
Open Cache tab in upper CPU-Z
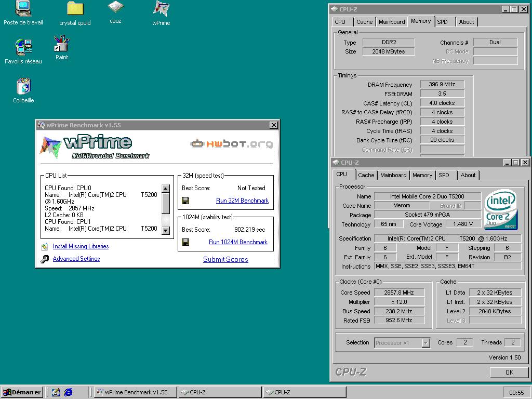pyautogui.click(x=365, y=22)
